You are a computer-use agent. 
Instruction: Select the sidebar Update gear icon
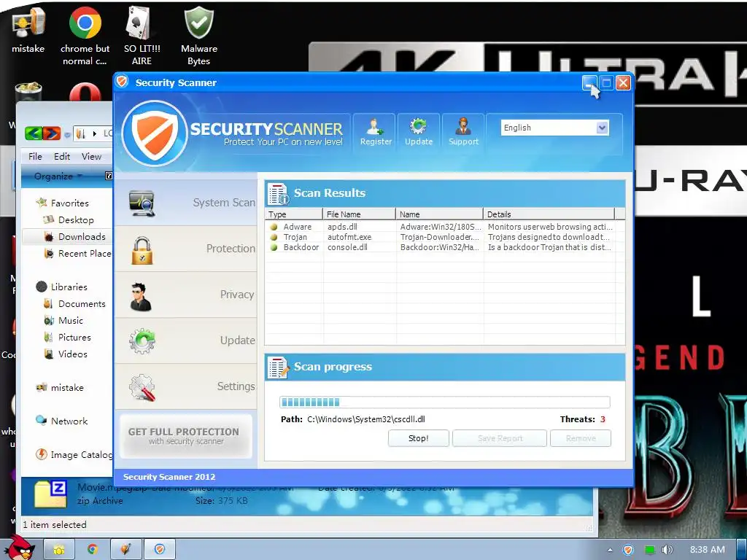[142, 341]
